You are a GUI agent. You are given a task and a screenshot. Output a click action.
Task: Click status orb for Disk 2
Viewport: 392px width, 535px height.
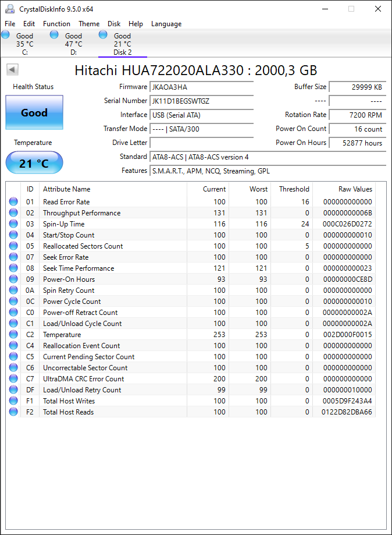tap(103, 34)
